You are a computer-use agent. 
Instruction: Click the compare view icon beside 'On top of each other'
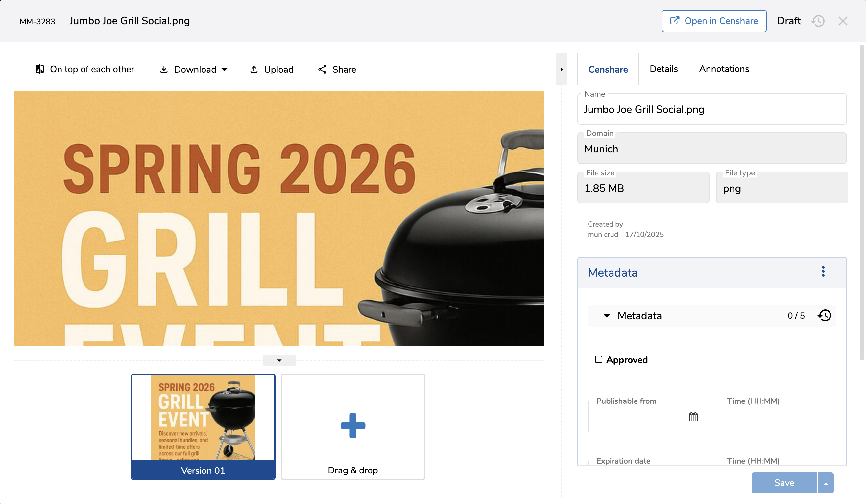pos(40,69)
